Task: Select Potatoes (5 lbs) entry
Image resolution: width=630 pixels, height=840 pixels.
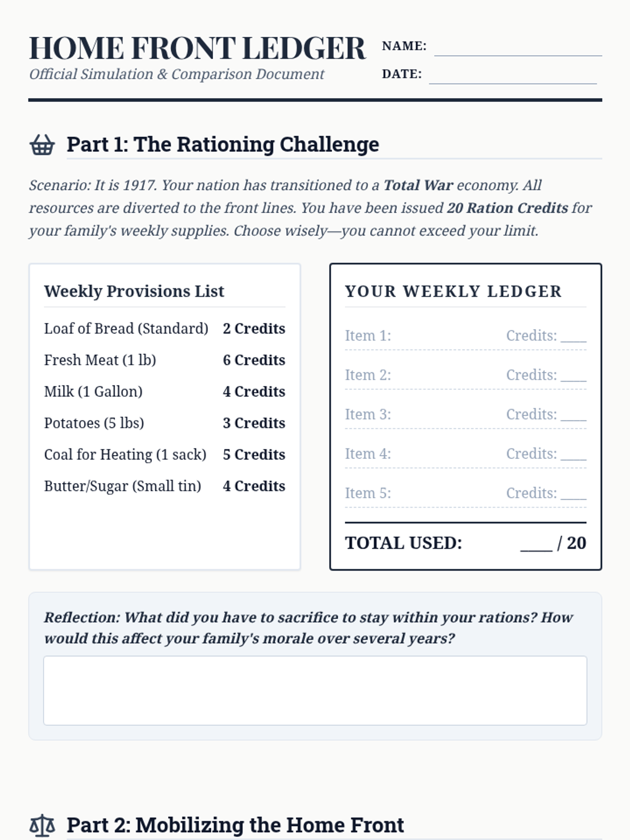Action: (x=165, y=423)
